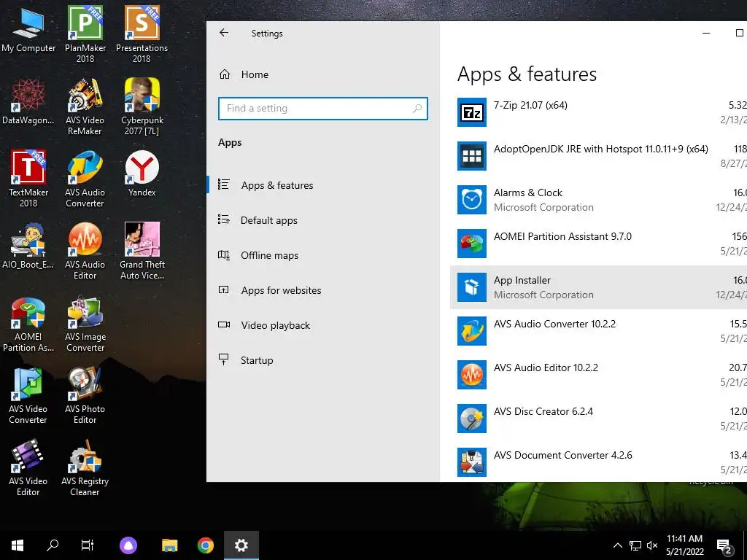The image size is (747, 560).
Task: Show hidden tray icons chevron
Action: point(617,545)
